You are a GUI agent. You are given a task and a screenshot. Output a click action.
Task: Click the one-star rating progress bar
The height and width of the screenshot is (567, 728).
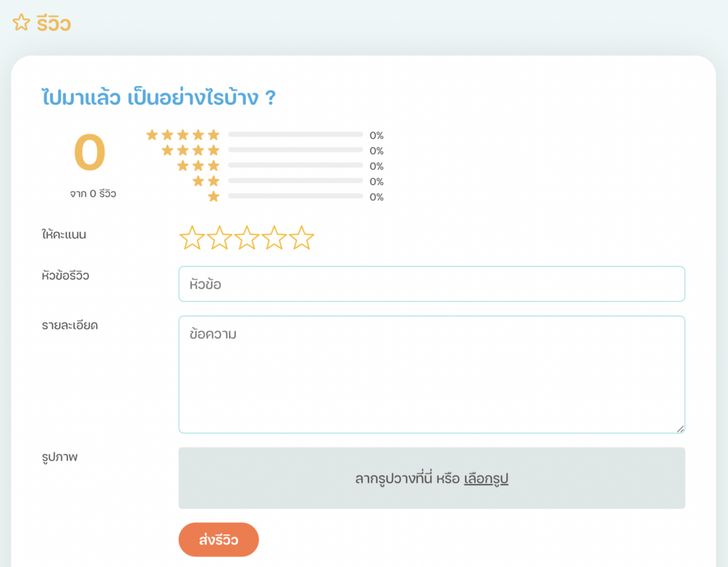point(295,196)
